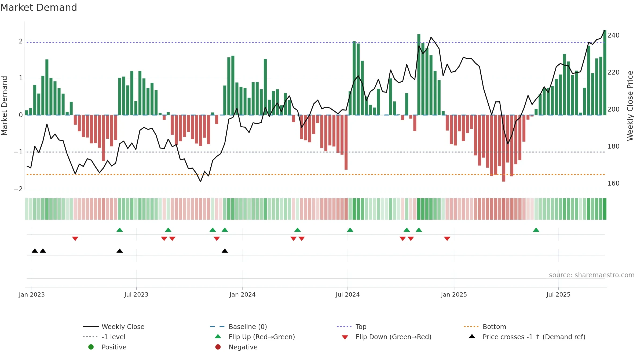Viewport: 644px width, 362px height.
Task: Click the Jul 2025 axis label
Action: click(558, 294)
